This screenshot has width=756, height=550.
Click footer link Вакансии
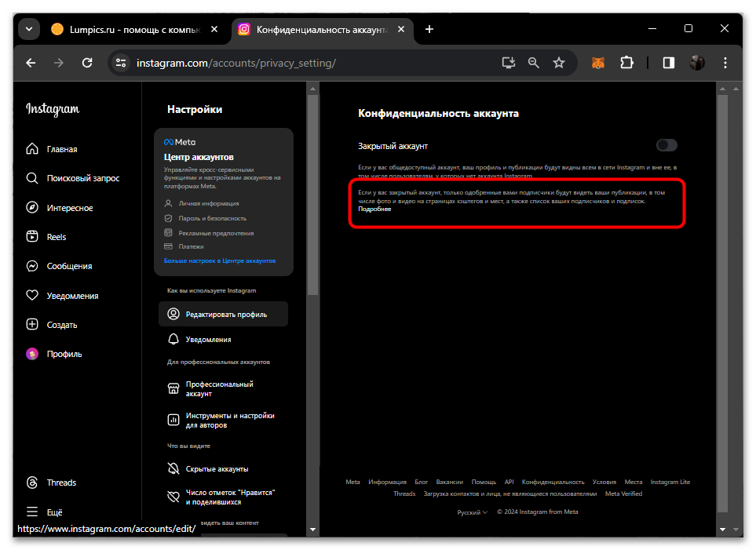(x=449, y=482)
